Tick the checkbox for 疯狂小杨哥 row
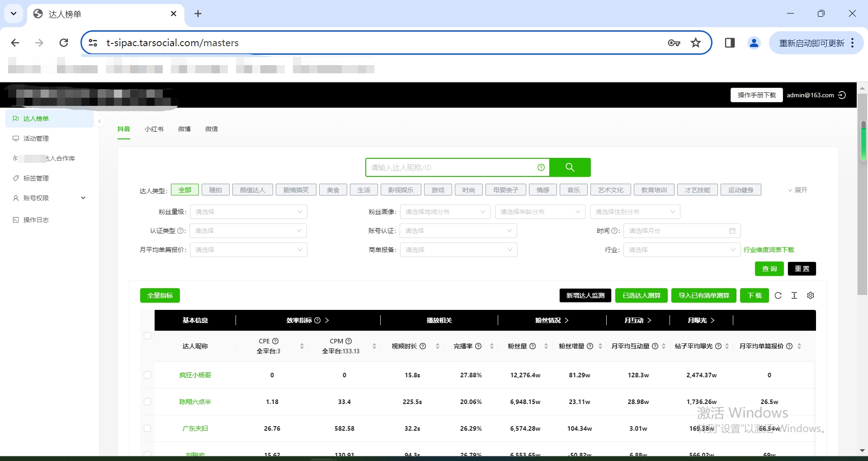The width and height of the screenshot is (868, 461). pyautogui.click(x=147, y=375)
